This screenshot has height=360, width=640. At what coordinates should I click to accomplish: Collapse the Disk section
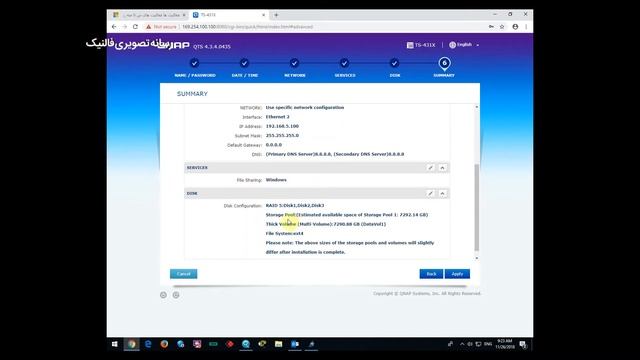click(x=442, y=193)
